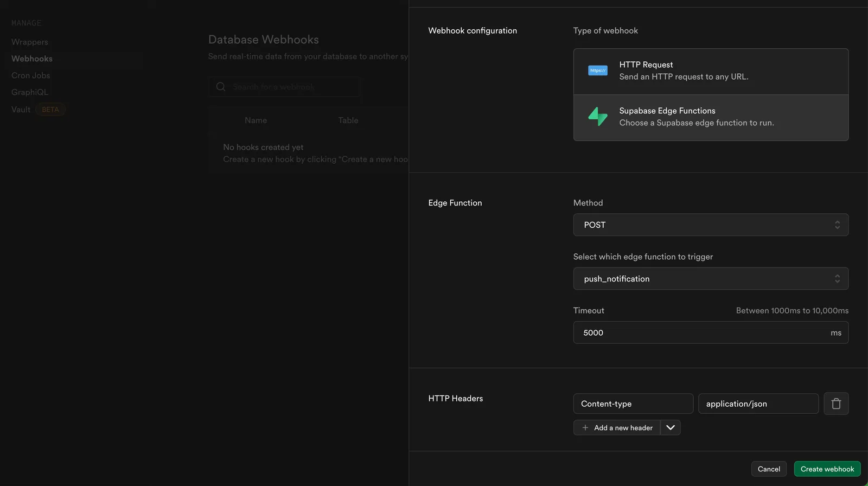The image size is (868, 486).
Task: Open GraphiQL in the sidebar
Action: pos(30,92)
